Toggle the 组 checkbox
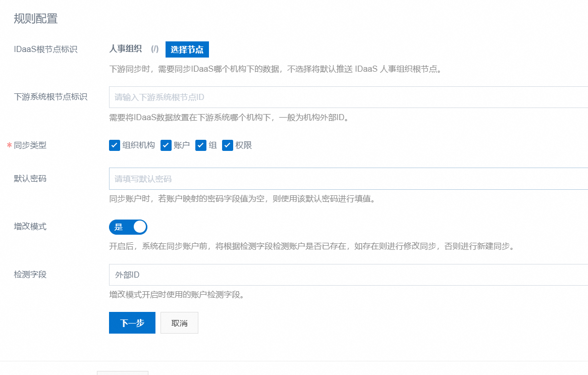Screen dimensions: 588x375 201,145
